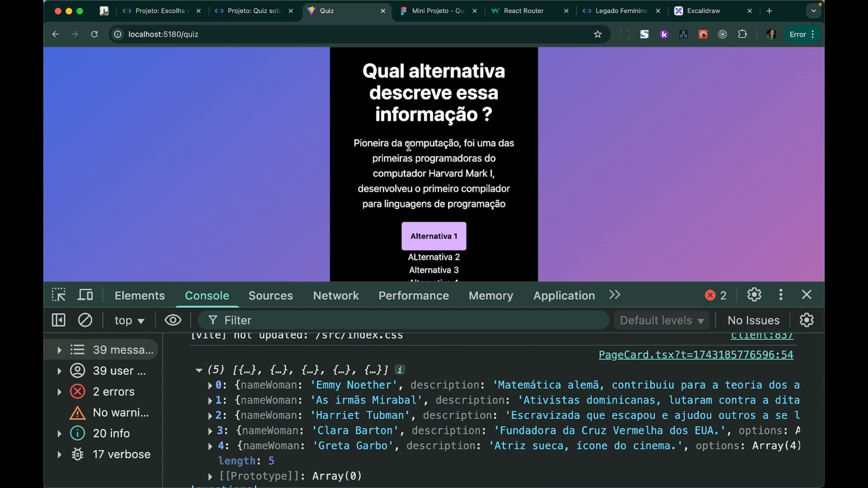This screenshot has height=488, width=868.
Task: Open the Default levels dropdown
Action: 661,320
